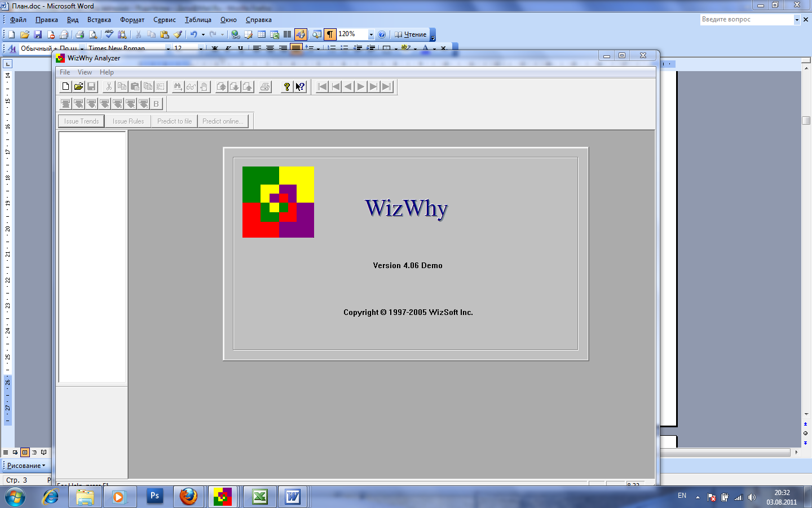Screen dimensions: 812x508
Task: Click the Issue Trends button
Action: click(x=81, y=121)
